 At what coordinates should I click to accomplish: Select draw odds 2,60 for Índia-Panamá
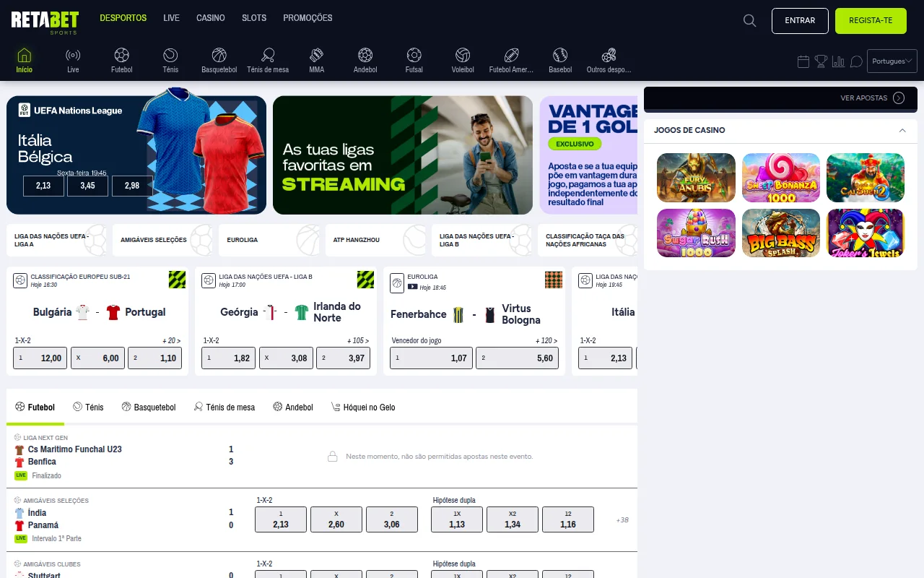pos(336,519)
